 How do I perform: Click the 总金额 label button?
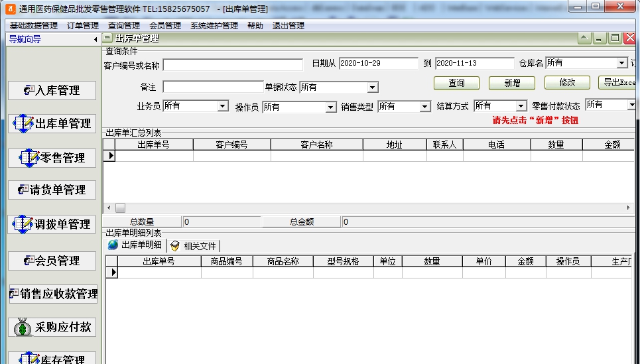(x=302, y=222)
